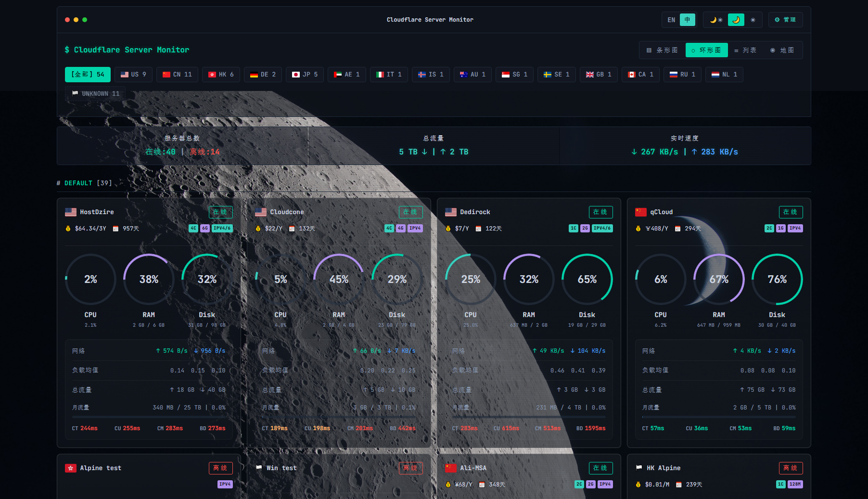Click the white flag beside Win test
The image size is (868, 499).
tap(259, 468)
